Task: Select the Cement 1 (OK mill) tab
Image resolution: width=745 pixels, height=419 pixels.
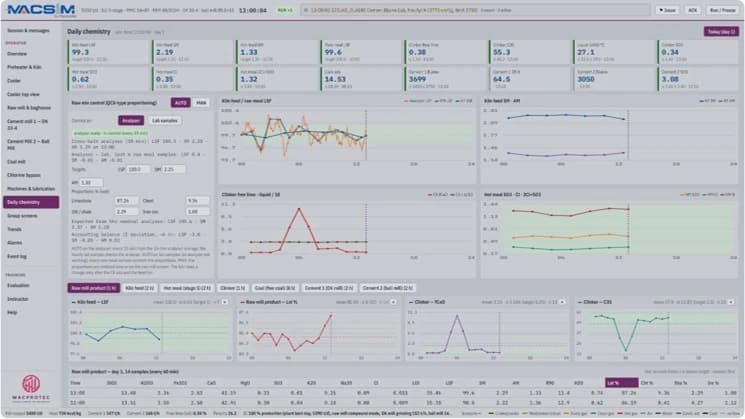Action: coord(329,288)
